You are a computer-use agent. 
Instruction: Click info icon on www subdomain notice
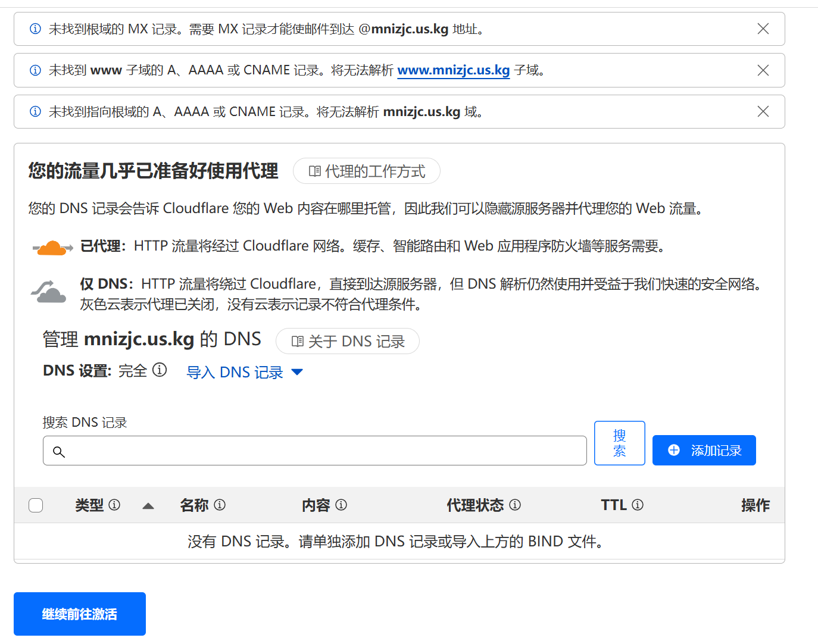point(36,70)
